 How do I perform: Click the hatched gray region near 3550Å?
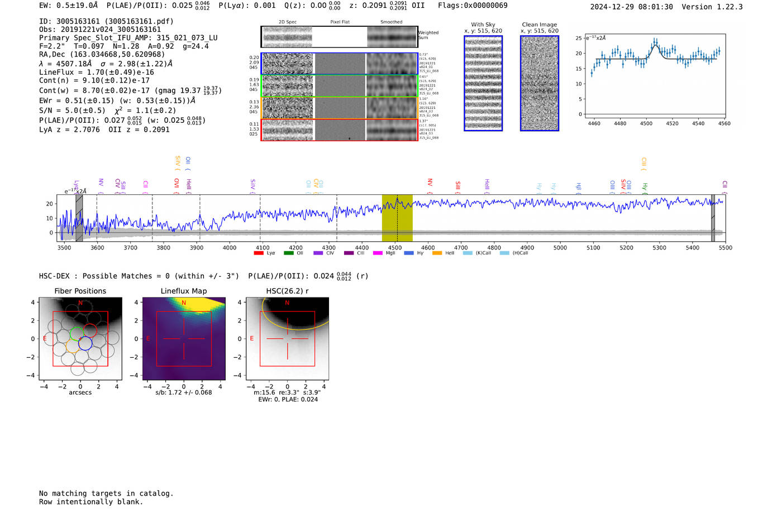[79, 218]
